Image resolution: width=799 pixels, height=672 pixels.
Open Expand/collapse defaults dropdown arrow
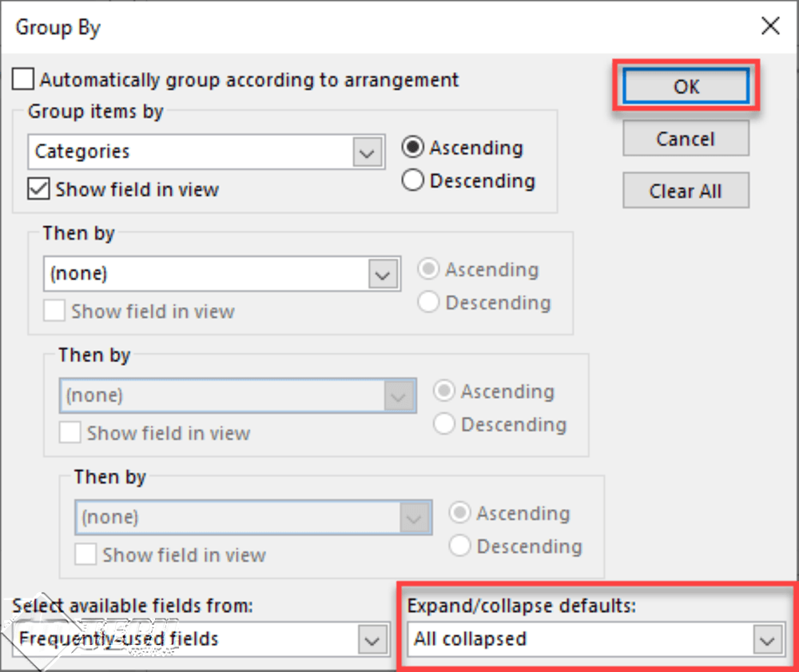click(x=767, y=639)
